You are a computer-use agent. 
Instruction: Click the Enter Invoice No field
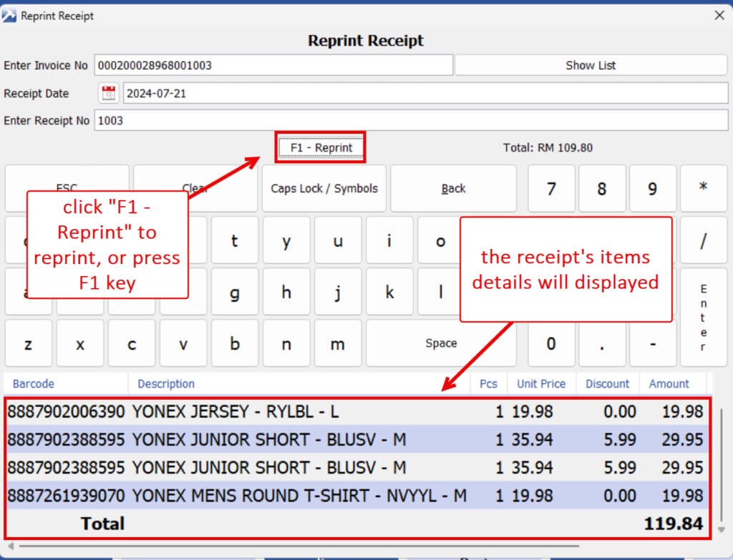(273, 65)
